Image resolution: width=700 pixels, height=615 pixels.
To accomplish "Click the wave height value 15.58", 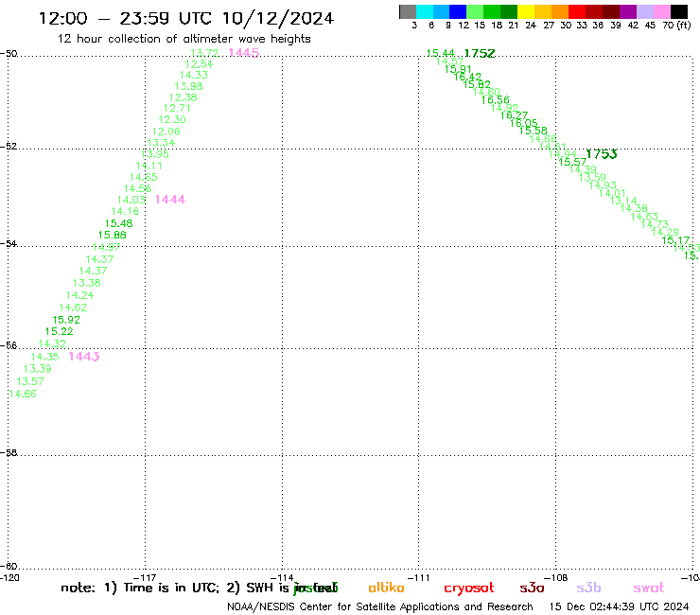I will pos(533,131).
